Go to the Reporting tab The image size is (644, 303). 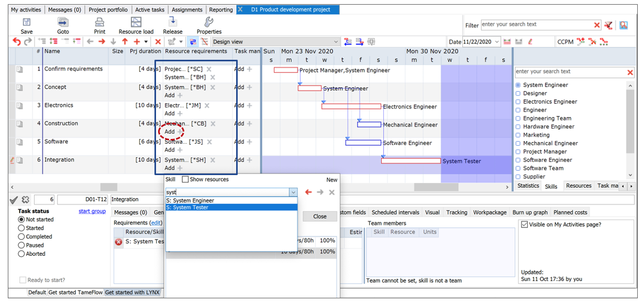[x=221, y=9]
